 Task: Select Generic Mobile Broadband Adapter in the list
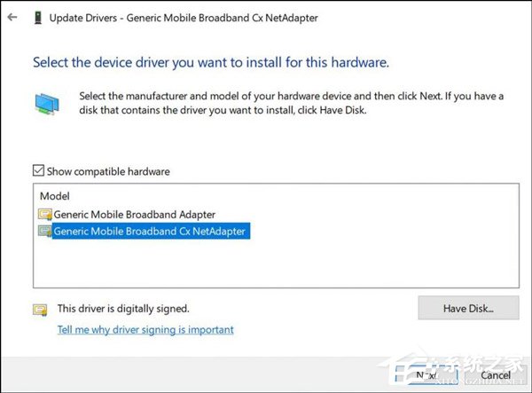(x=135, y=215)
